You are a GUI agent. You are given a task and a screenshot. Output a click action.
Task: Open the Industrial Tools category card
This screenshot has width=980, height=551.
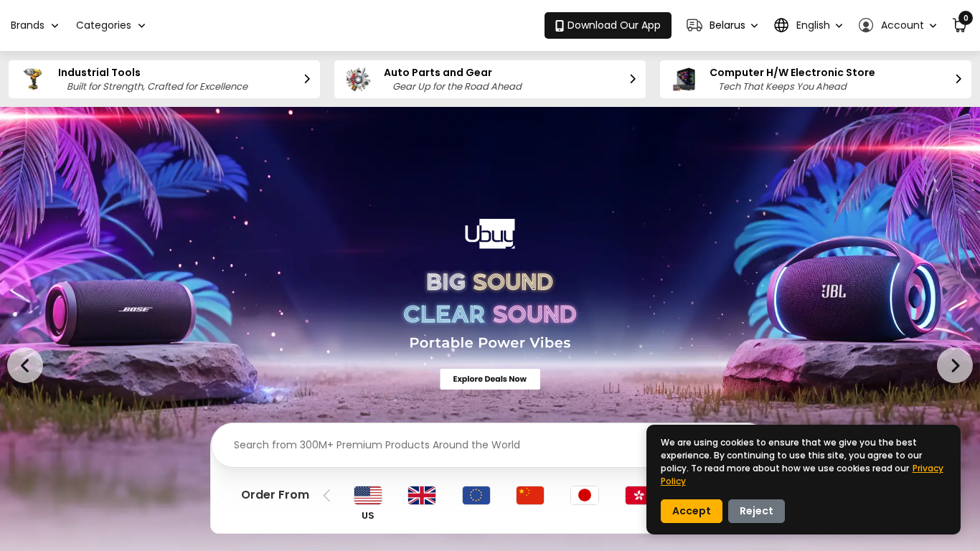pos(164,79)
